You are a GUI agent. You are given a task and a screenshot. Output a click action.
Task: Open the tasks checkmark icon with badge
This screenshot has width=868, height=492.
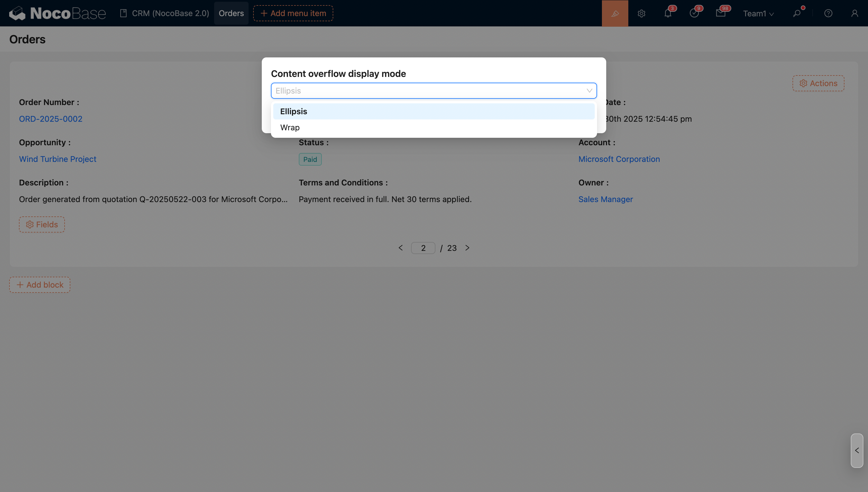[x=694, y=13]
